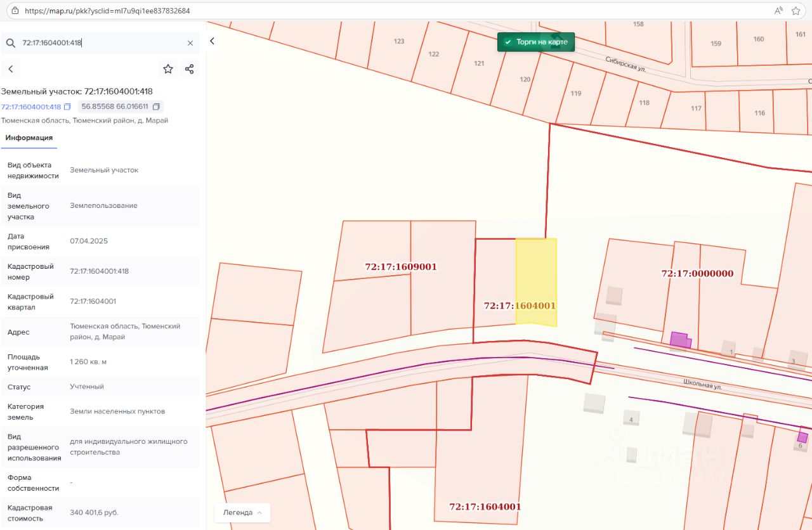Screen dimensions: 812x530
Task: Click the browser address bar URL
Action: click(107, 11)
